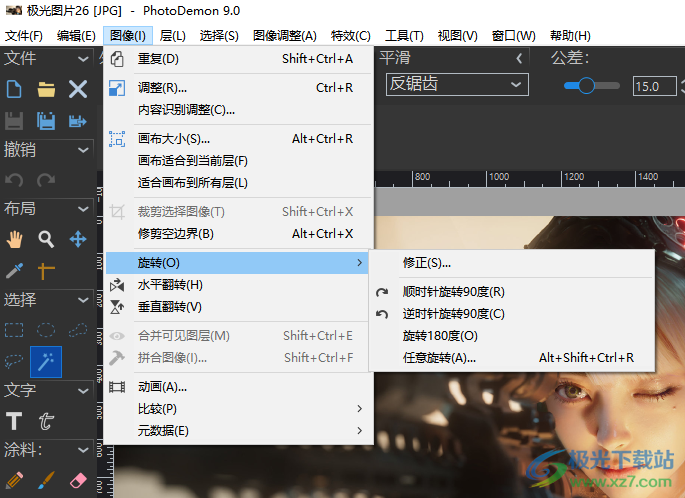Select the magic wand tool
The width and height of the screenshot is (685, 498).
click(46, 362)
